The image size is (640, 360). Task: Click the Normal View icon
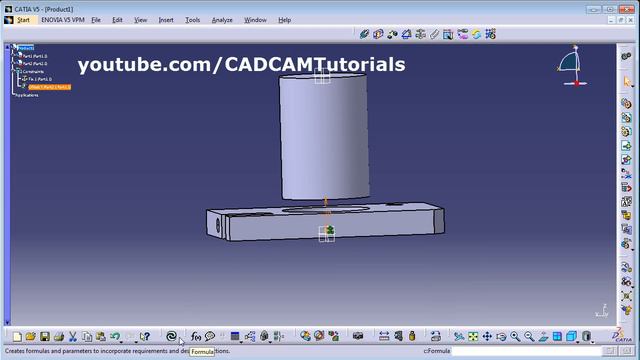coord(543,336)
